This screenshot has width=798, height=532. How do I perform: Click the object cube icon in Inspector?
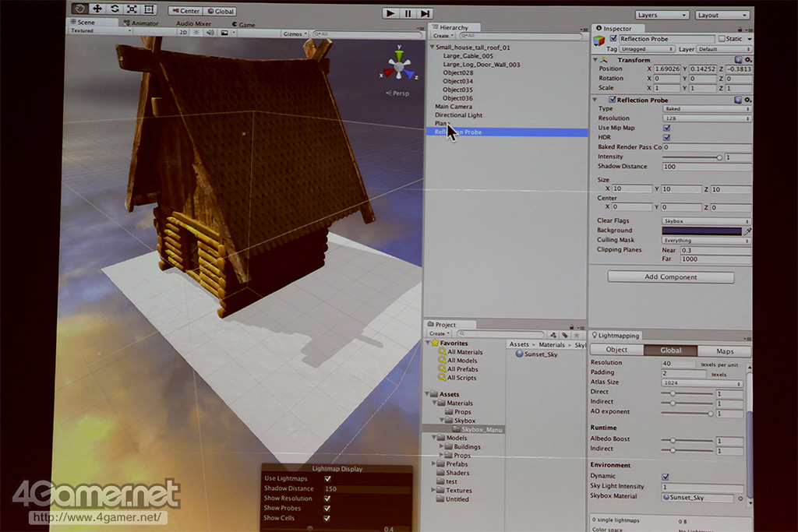599,41
